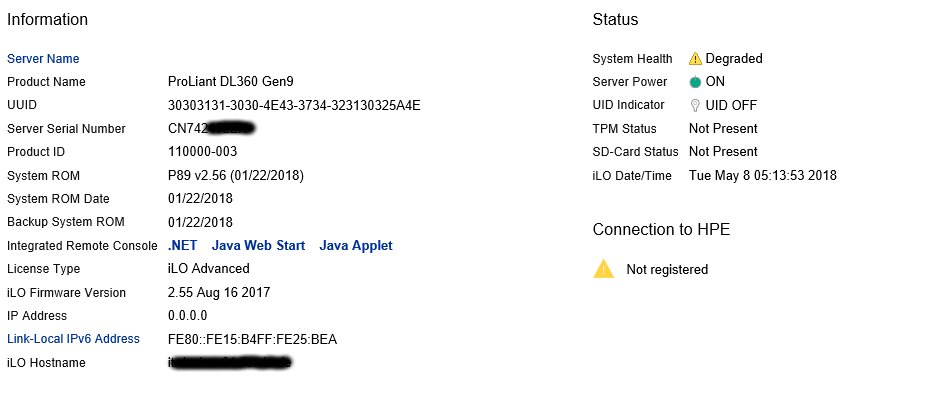This screenshot has height=417, width=943.
Task: Open the Server Name link
Action: (43, 59)
